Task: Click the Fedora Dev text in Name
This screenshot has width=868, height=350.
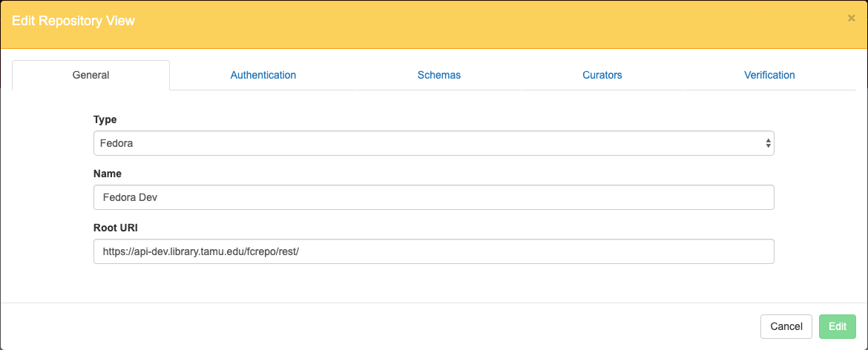Action: [130, 197]
